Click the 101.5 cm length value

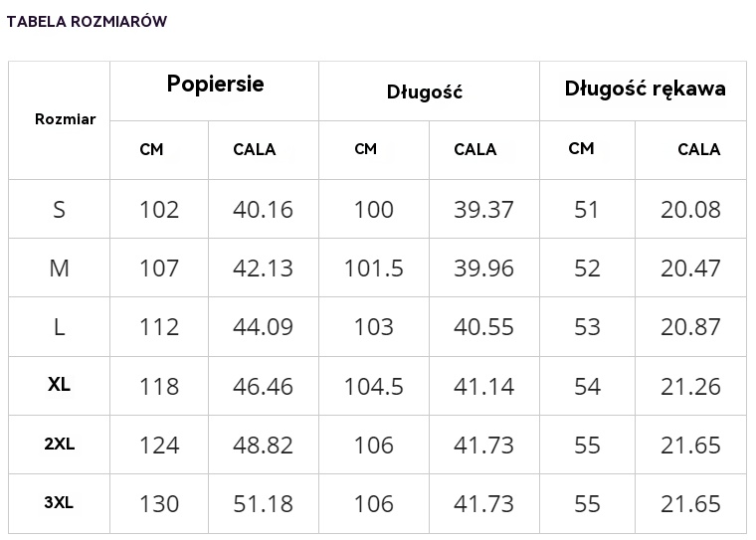click(x=374, y=269)
